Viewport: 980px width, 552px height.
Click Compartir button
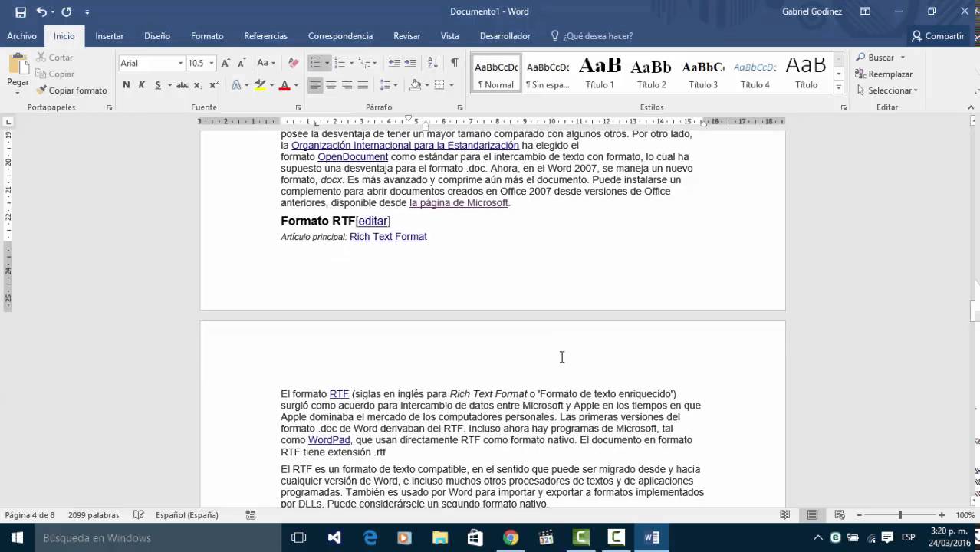tap(937, 36)
